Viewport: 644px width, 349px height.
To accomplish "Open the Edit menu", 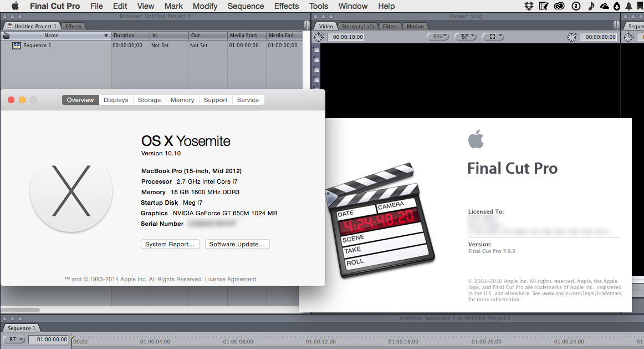I will coord(120,6).
